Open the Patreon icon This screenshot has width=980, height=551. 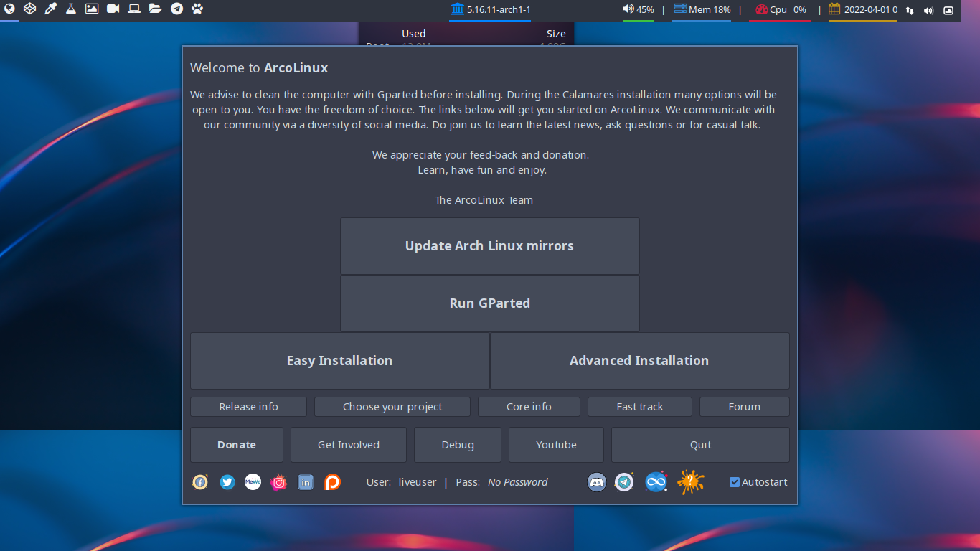click(332, 482)
